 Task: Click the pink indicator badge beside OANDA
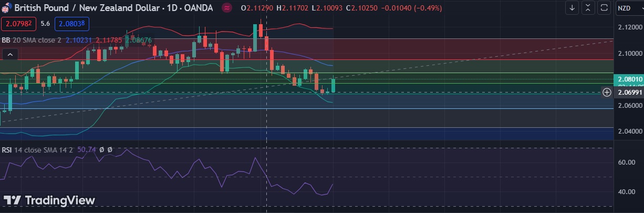click(226, 8)
